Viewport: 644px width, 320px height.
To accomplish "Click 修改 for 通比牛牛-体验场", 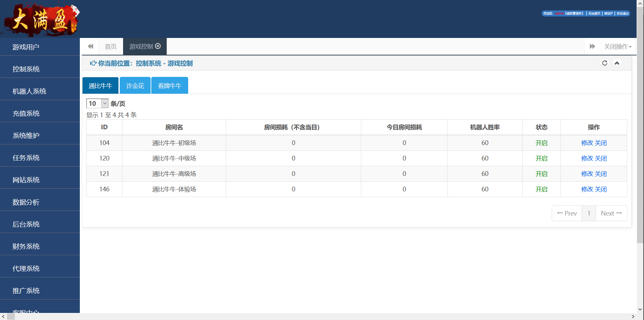I will (x=587, y=189).
